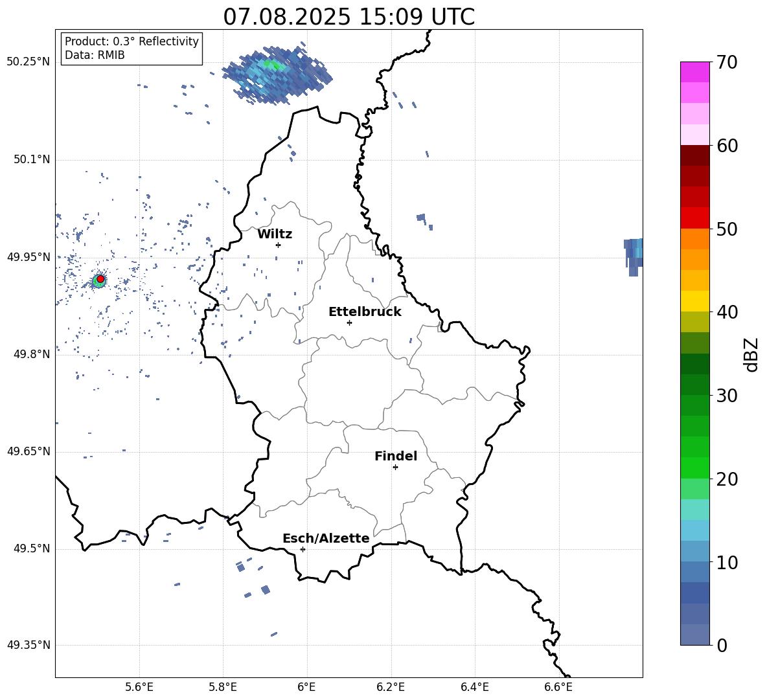
Task: Click the large reflectivity echo near 50.25°N
Action: coord(277,75)
